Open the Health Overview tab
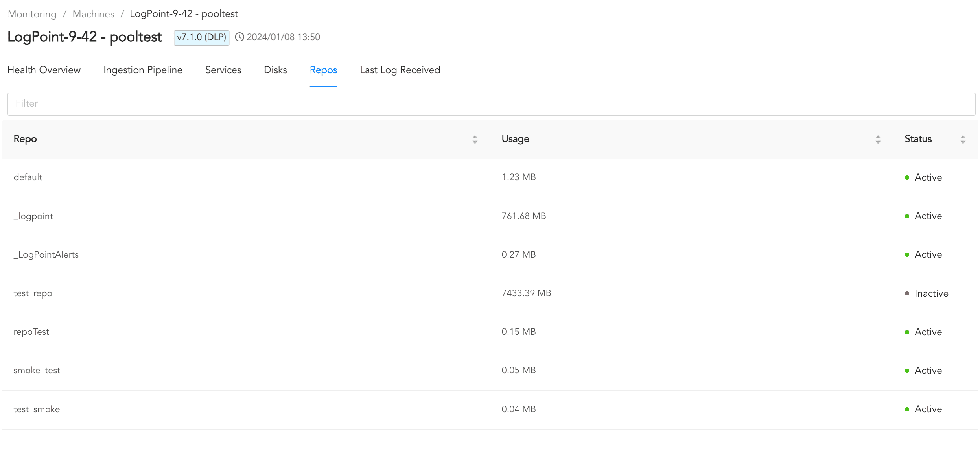This screenshot has width=980, height=461. point(44,70)
